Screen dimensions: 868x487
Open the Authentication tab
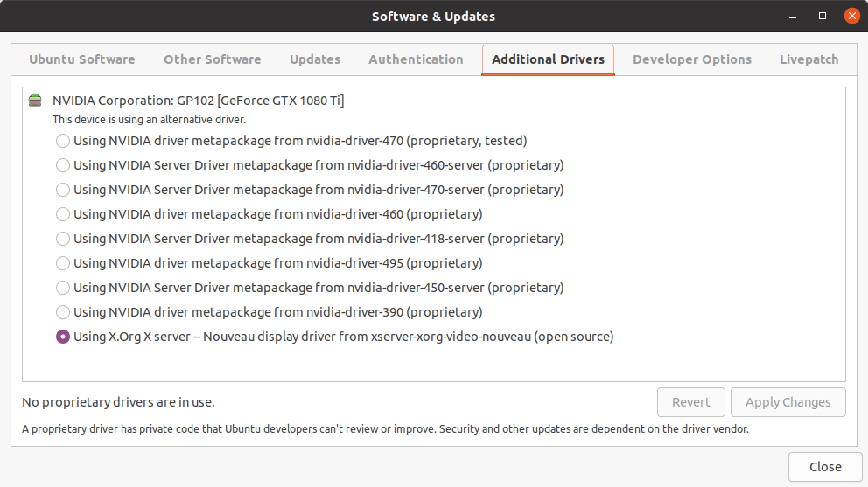click(416, 59)
